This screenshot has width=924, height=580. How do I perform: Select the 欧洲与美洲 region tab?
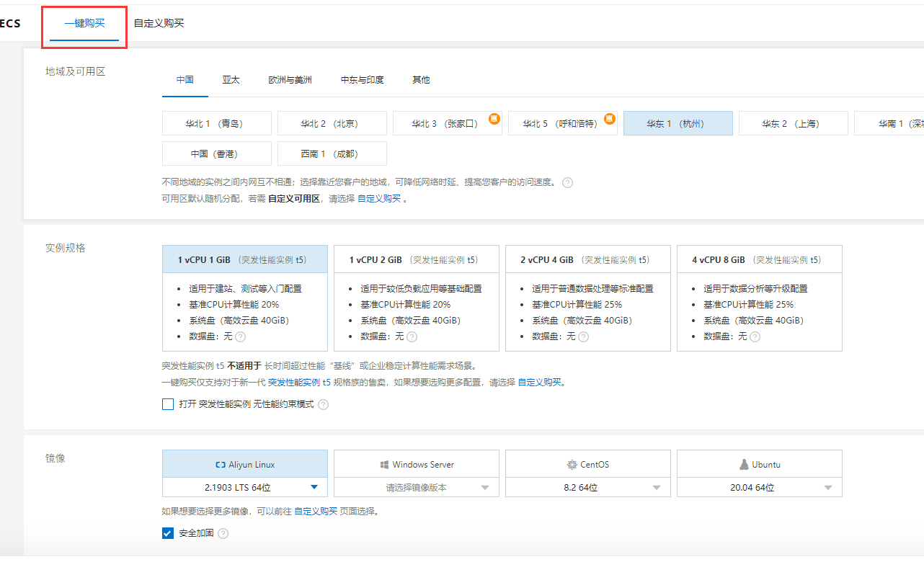[290, 80]
